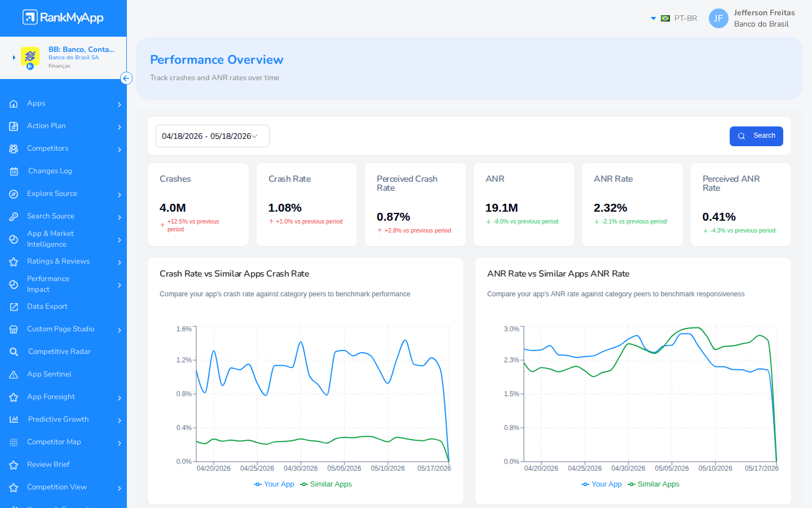Click the App & Market Intelligence icon
The image size is (812, 508).
(14, 239)
